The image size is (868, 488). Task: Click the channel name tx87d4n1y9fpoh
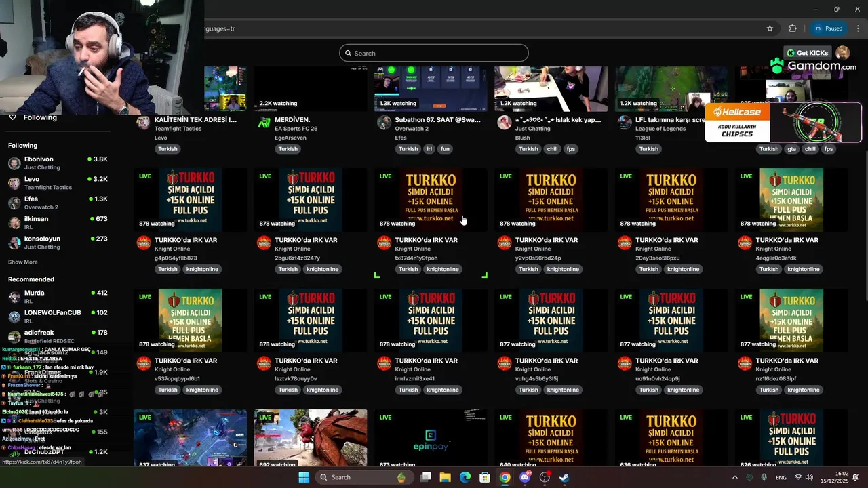(x=416, y=258)
